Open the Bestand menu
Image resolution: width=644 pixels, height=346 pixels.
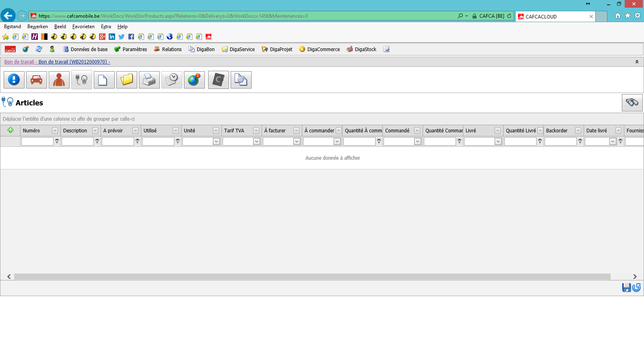tap(12, 27)
